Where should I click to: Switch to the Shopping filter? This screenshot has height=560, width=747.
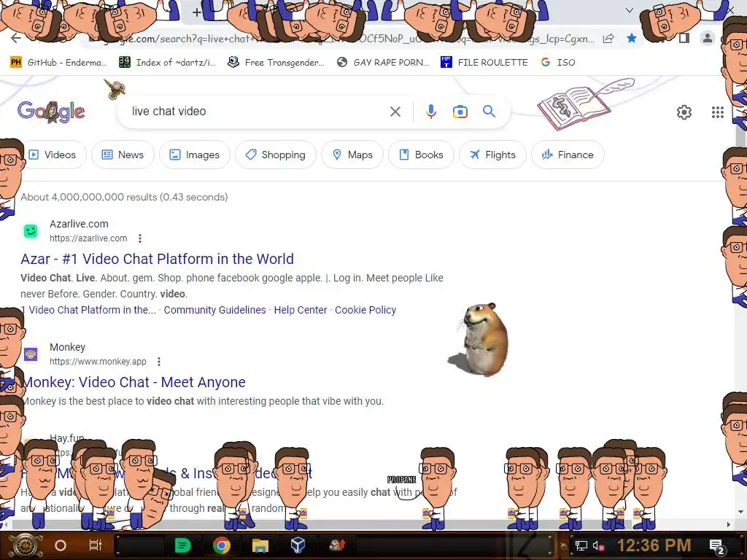pyautogui.click(x=275, y=155)
